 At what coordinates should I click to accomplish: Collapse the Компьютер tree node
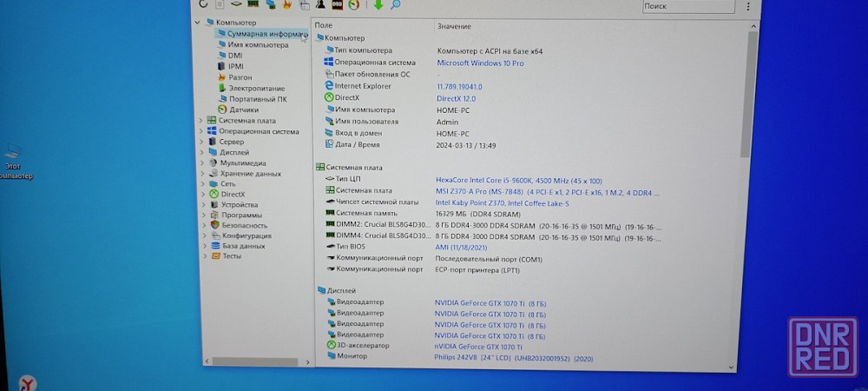tap(197, 22)
